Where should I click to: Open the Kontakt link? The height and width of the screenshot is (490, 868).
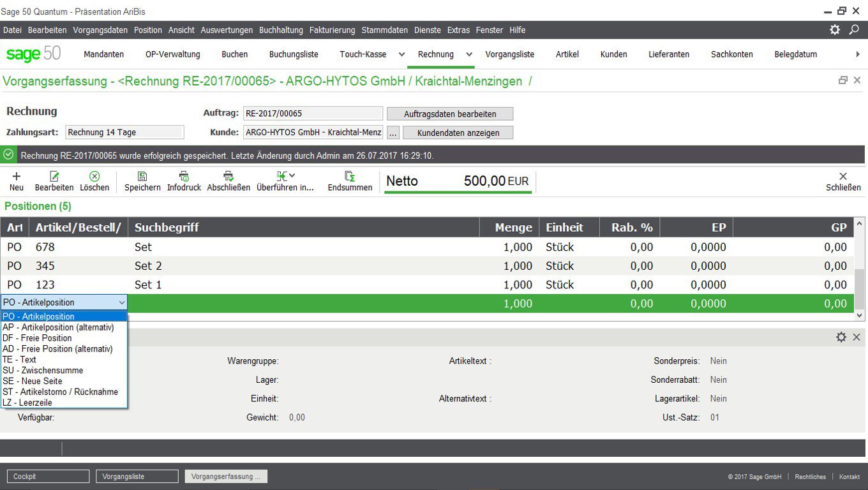pos(849,477)
